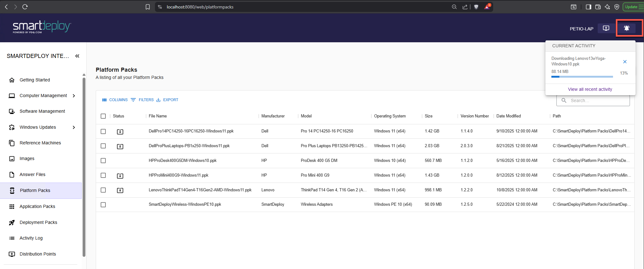This screenshot has width=644, height=269.
Task: Click the notification bell icon
Action: pos(626,28)
